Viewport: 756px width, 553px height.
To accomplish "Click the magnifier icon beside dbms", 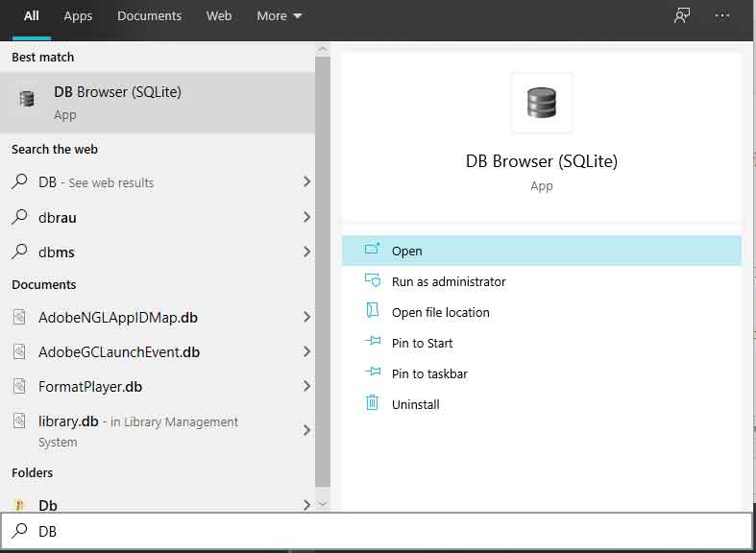I will point(20,251).
